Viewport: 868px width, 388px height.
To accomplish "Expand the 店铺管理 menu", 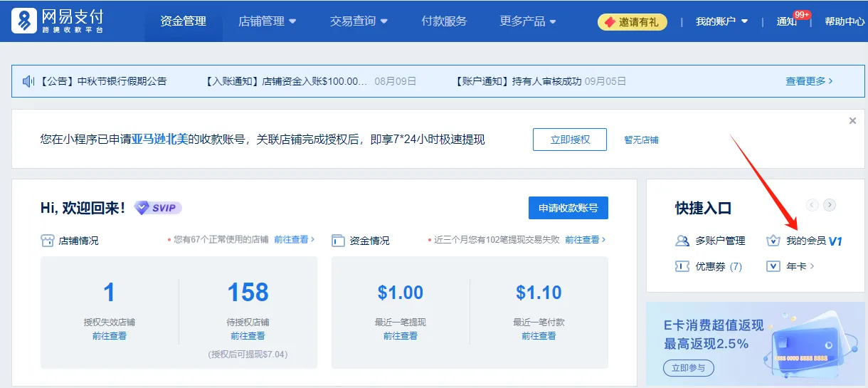I will point(268,21).
